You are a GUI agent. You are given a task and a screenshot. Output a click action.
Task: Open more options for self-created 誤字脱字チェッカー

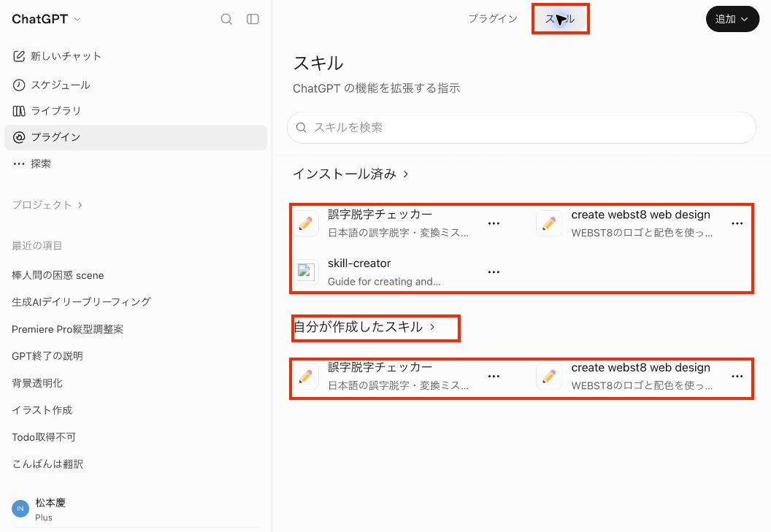[x=494, y=376]
